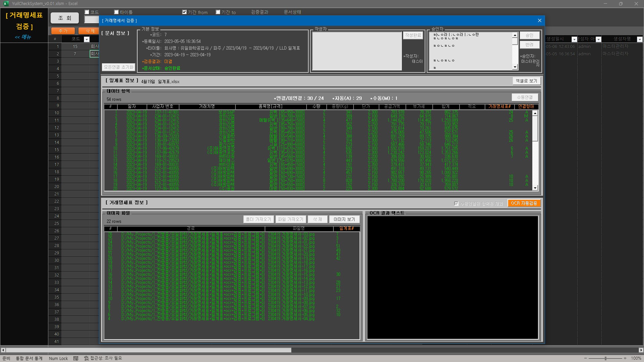The image size is (644, 362).
Task: Click the 조회 search button
Action: click(x=65, y=18)
